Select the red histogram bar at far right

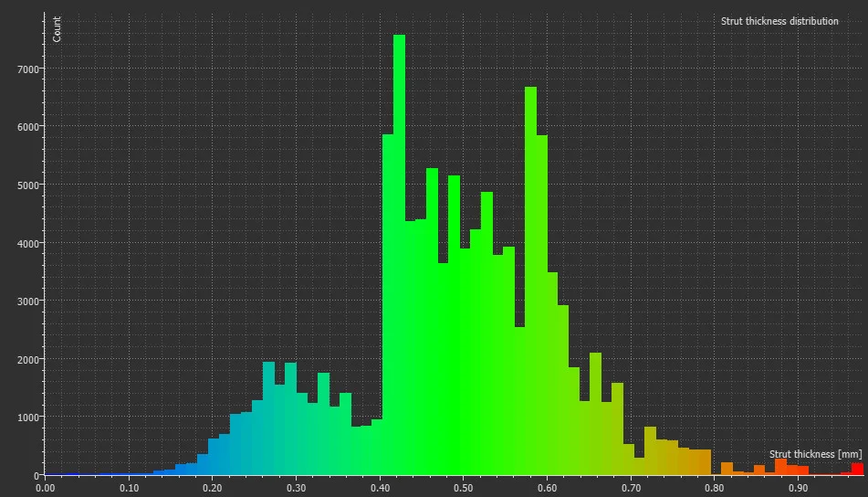(857, 470)
